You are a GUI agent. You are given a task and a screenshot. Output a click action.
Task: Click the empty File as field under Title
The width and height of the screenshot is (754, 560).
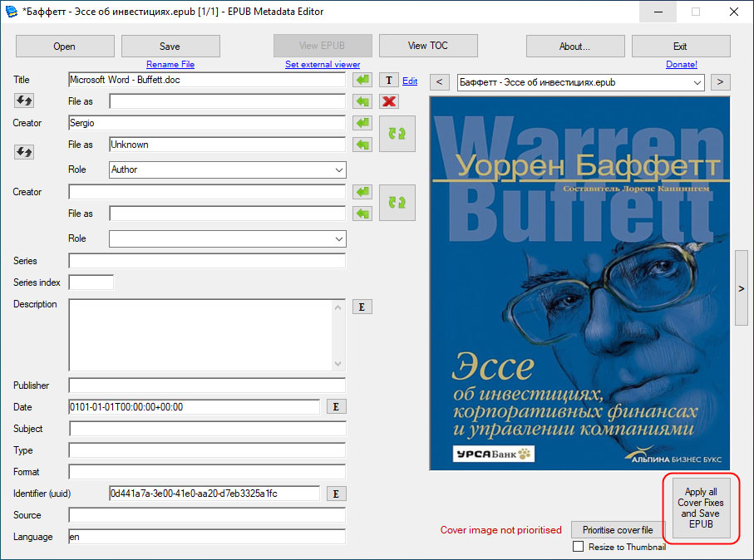pyautogui.click(x=228, y=101)
